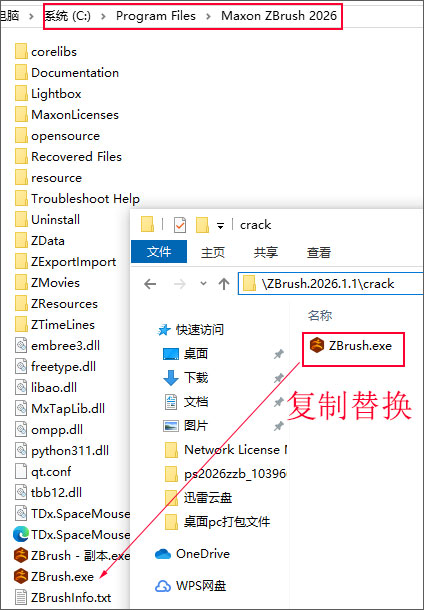Click the \ZBrush.2026.1.1\crack address field
Image resolution: width=424 pixels, height=610 pixels.
coord(331,284)
